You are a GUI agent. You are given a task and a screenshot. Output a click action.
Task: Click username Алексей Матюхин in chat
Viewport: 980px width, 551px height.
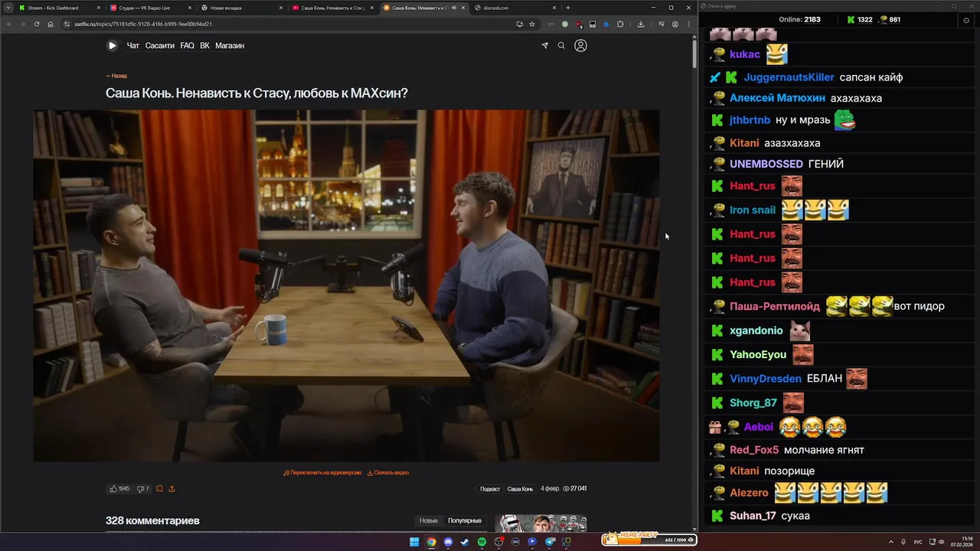(x=777, y=98)
